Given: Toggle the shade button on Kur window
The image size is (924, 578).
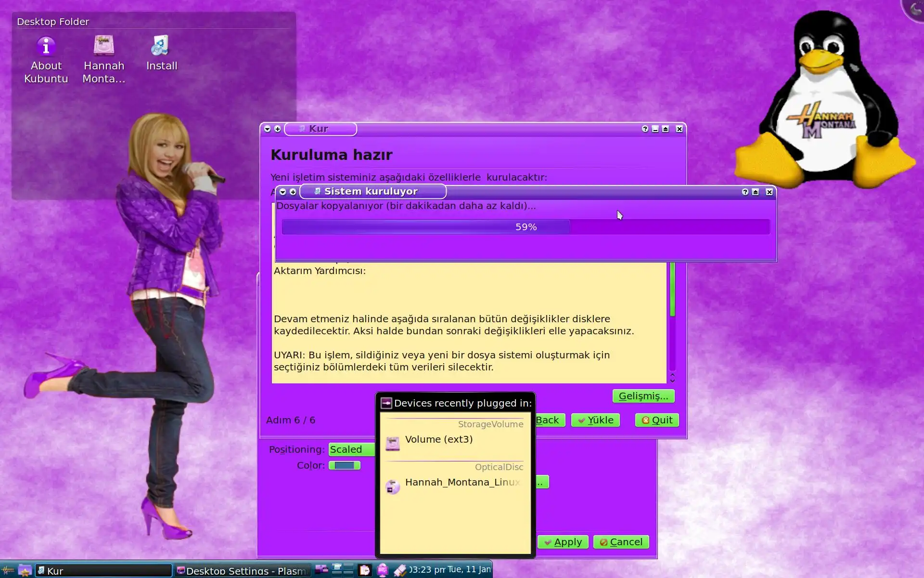Looking at the screenshot, I should 666,129.
